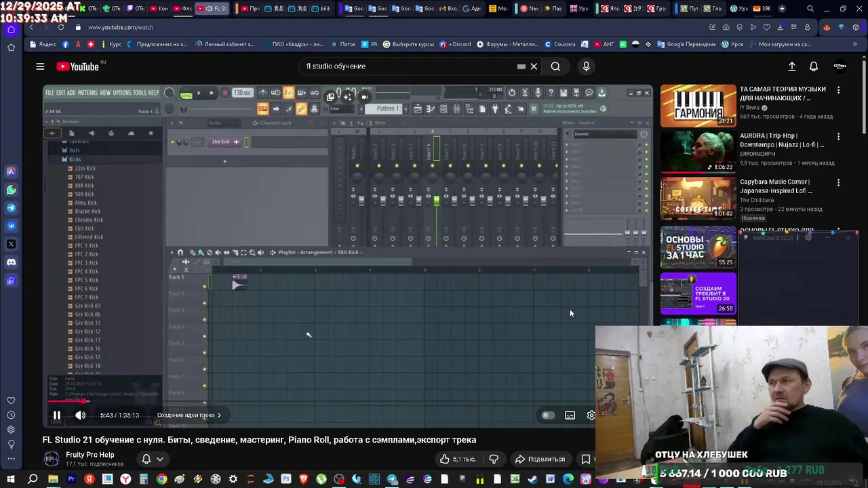This screenshot has height=488, width=868.
Task: Submit search with the magnifier button
Action: point(555,66)
